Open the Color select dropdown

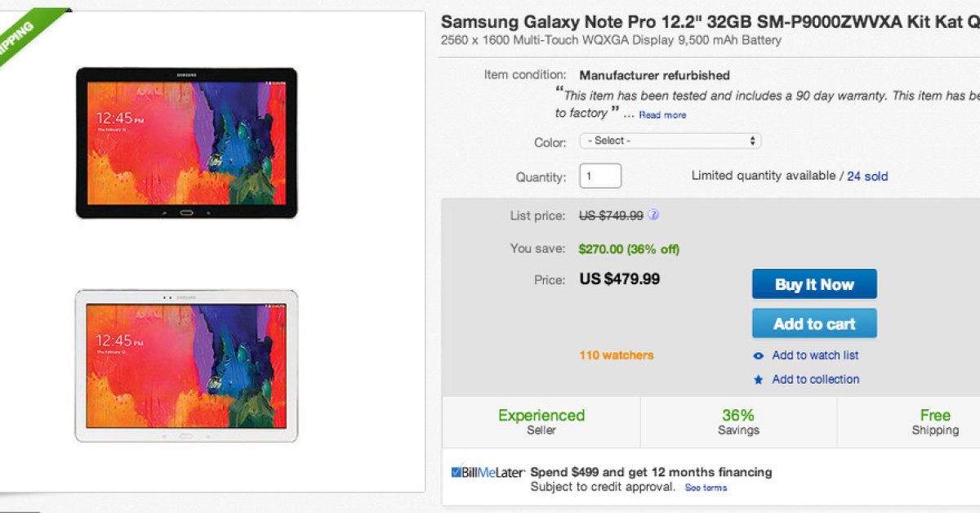(670, 141)
